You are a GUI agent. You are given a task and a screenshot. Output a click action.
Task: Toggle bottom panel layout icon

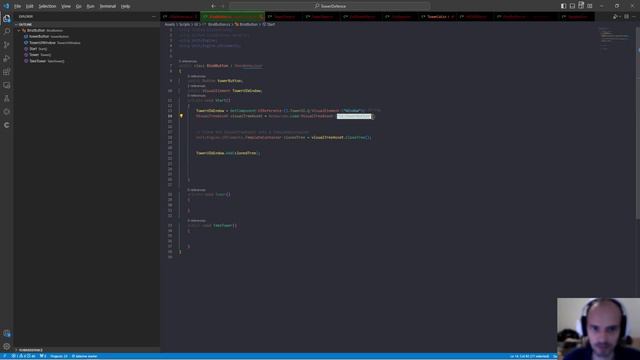(572, 6)
